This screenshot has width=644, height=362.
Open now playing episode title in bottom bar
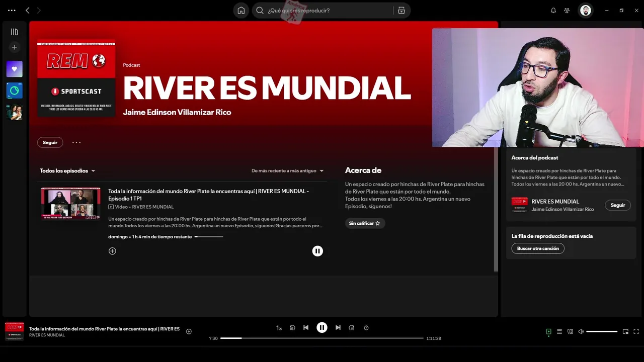tap(104, 329)
